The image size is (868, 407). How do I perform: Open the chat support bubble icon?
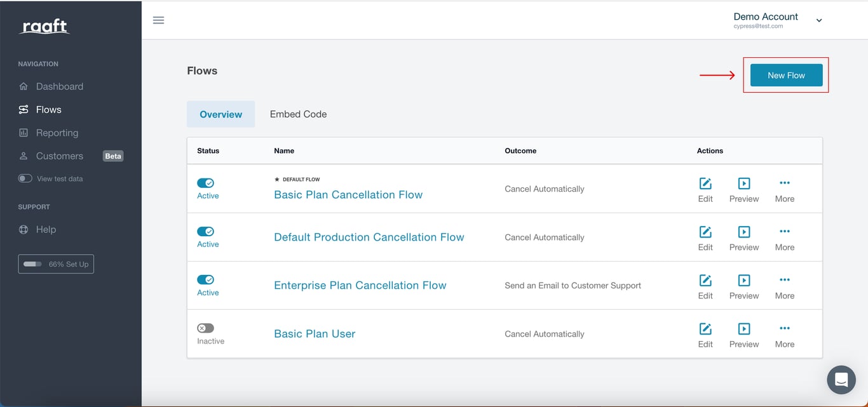[841, 380]
